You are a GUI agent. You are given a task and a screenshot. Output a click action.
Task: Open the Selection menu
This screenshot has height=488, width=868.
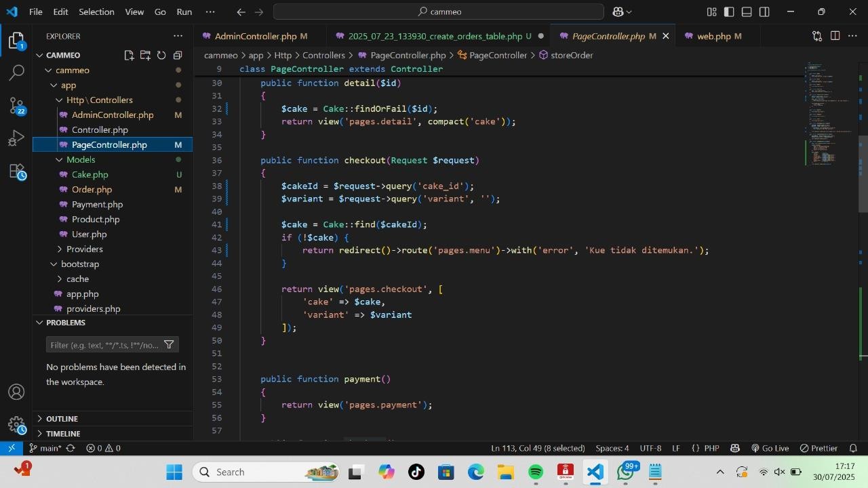coord(96,12)
